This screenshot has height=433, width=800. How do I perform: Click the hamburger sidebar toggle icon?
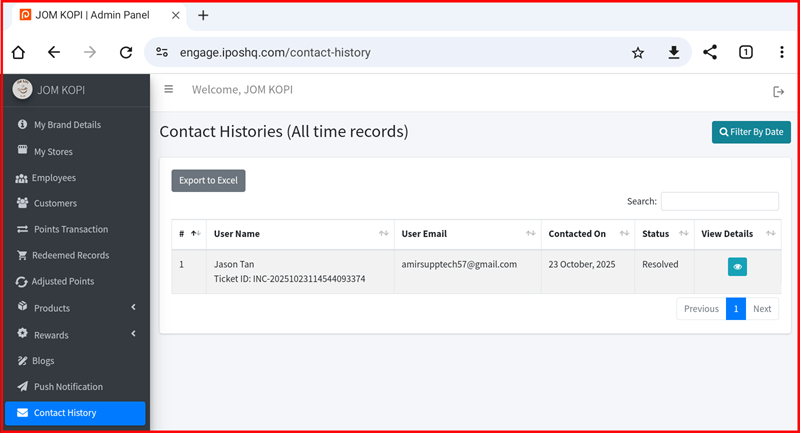click(x=168, y=90)
